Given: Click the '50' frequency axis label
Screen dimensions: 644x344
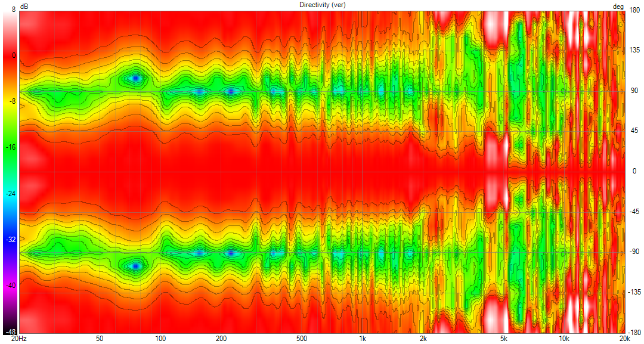Looking at the screenshot, I should click(100, 339).
